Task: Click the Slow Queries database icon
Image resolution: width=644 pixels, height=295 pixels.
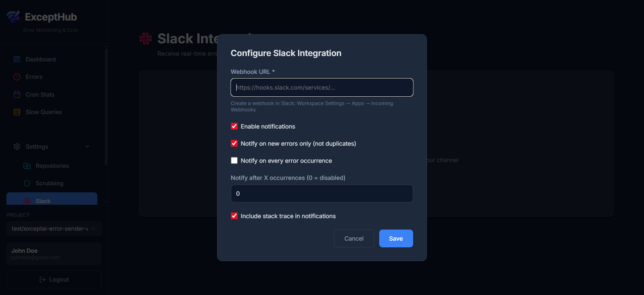Action: (x=17, y=112)
